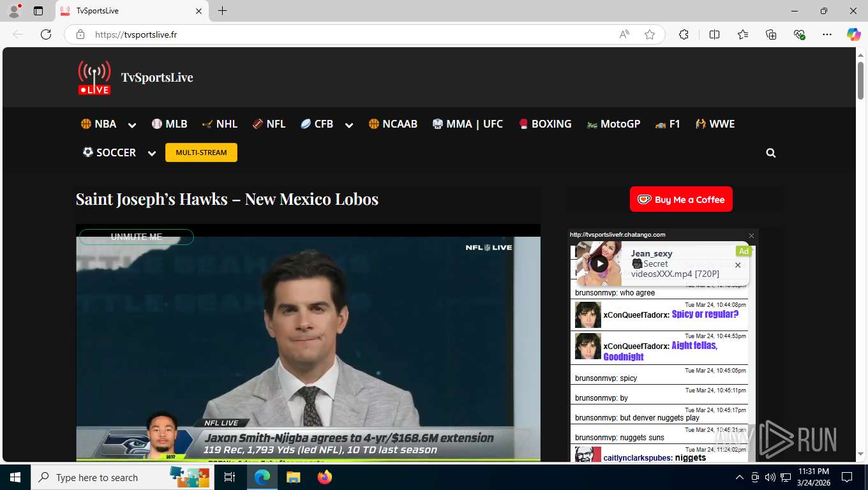Open the site search magnifier icon
The image size is (868, 490).
click(x=771, y=153)
